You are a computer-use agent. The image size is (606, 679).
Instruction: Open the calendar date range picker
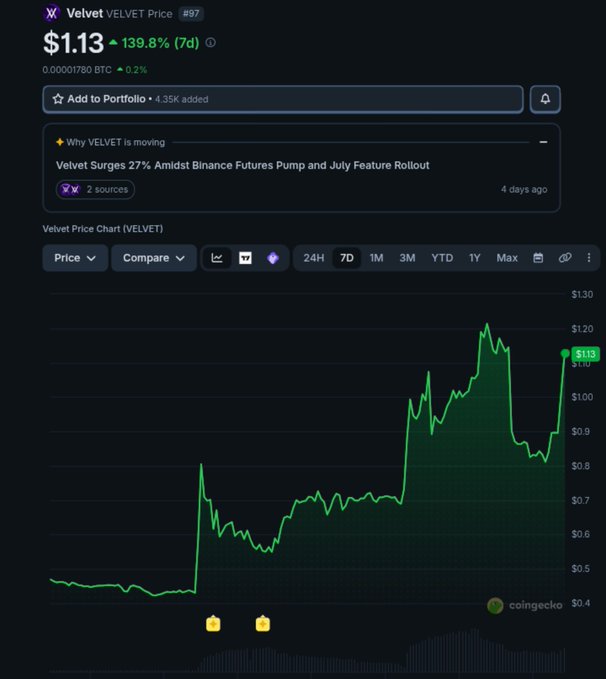click(x=538, y=258)
